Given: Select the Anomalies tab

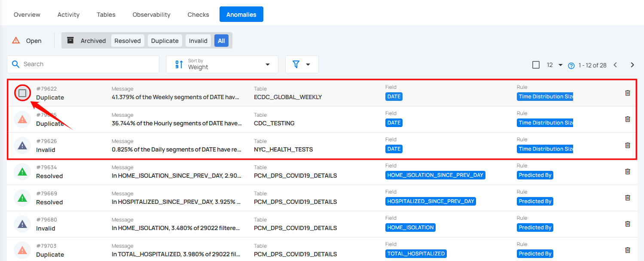Looking at the screenshot, I should [x=241, y=15].
